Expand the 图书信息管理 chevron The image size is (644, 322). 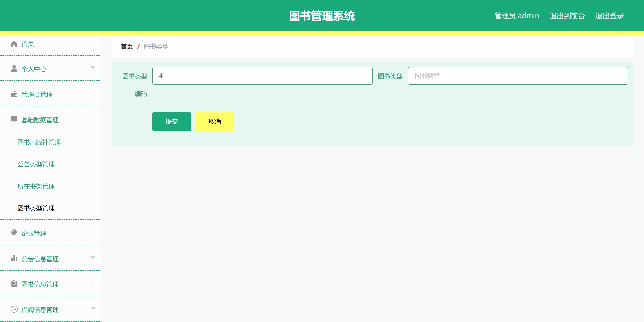(x=93, y=283)
